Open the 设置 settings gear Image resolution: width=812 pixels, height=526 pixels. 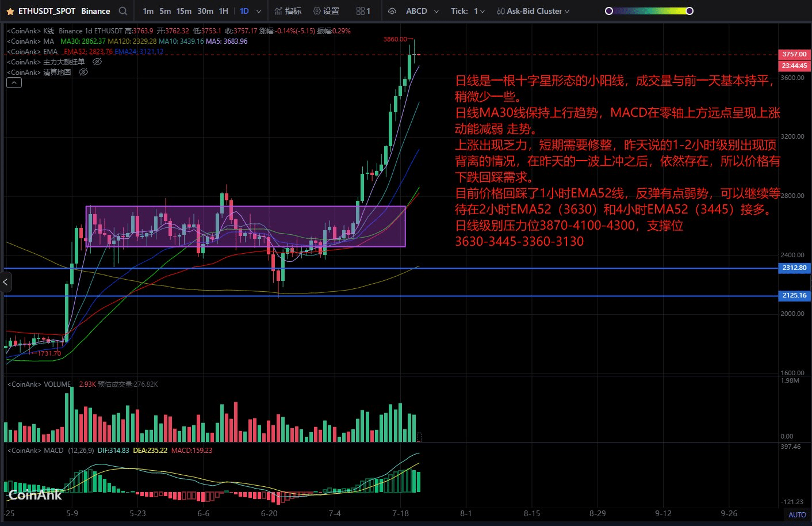(x=326, y=11)
